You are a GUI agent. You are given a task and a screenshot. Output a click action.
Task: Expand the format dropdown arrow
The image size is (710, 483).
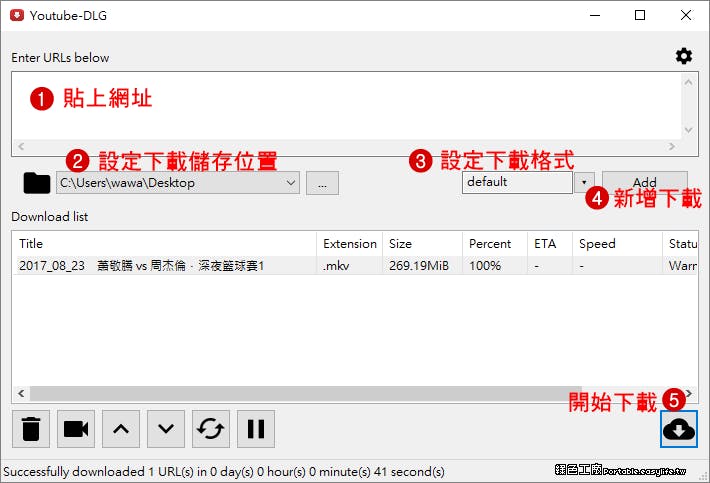(x=584, y=182)
